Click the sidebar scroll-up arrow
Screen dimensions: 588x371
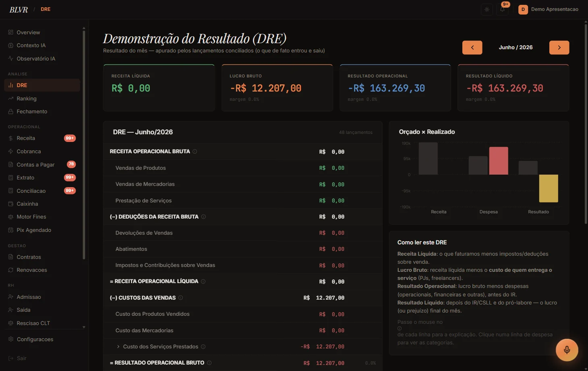[84, 28]
